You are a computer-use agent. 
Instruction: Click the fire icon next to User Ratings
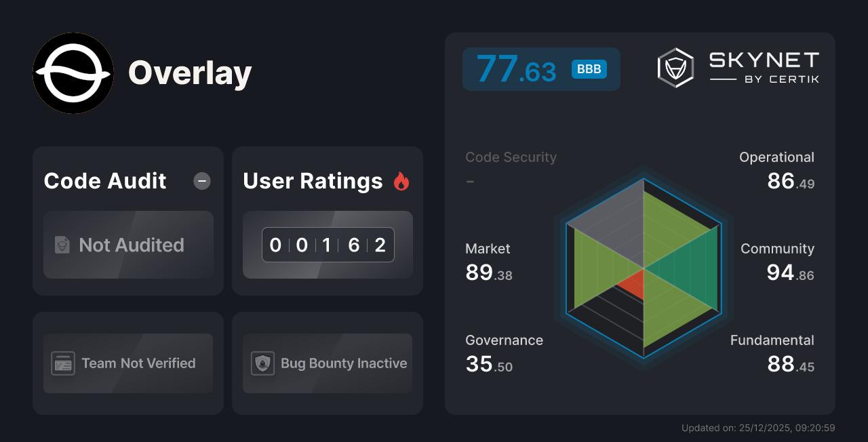coord(401,180)
